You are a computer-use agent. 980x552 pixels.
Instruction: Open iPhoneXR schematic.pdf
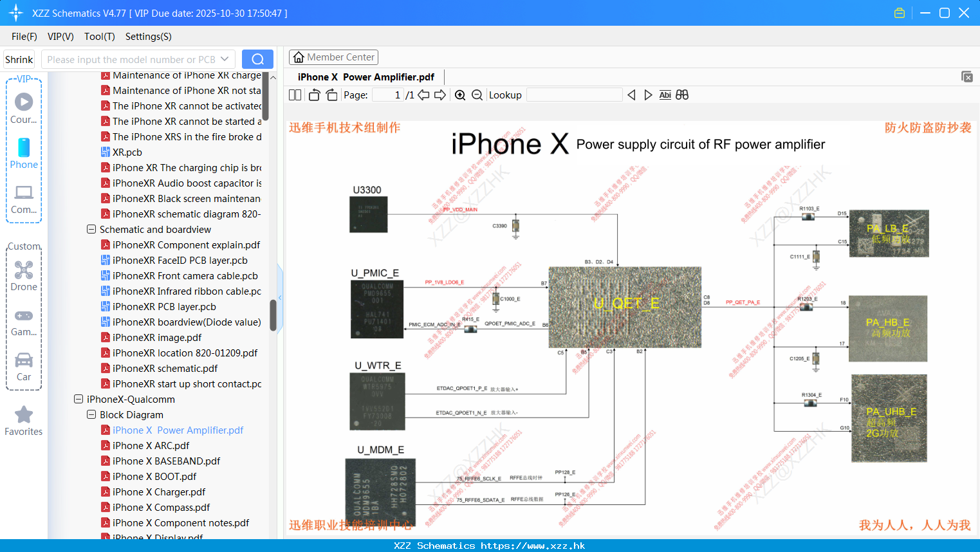click(x=165, y=368)
